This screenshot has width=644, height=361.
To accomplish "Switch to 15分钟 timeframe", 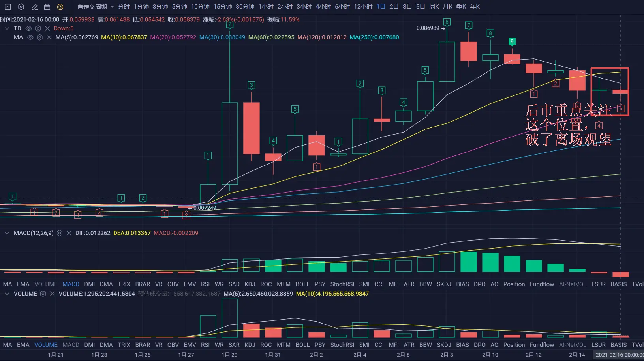I will [x=223, y=7].
